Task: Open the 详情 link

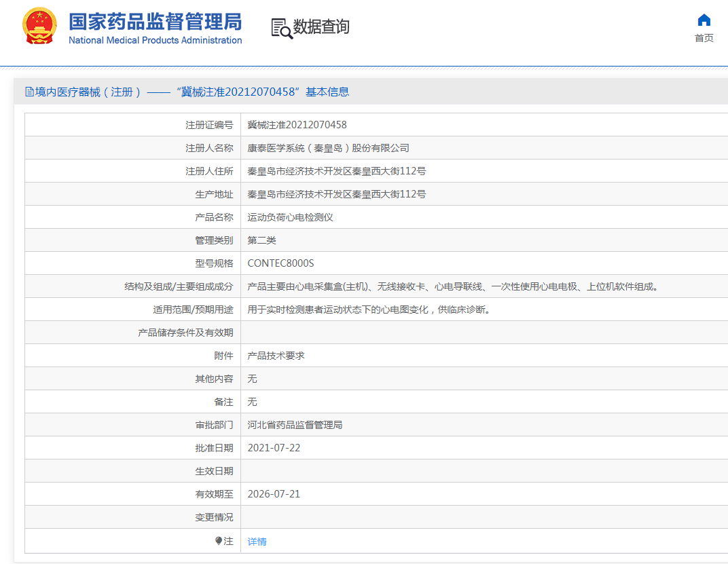Action: coord(257,541)
